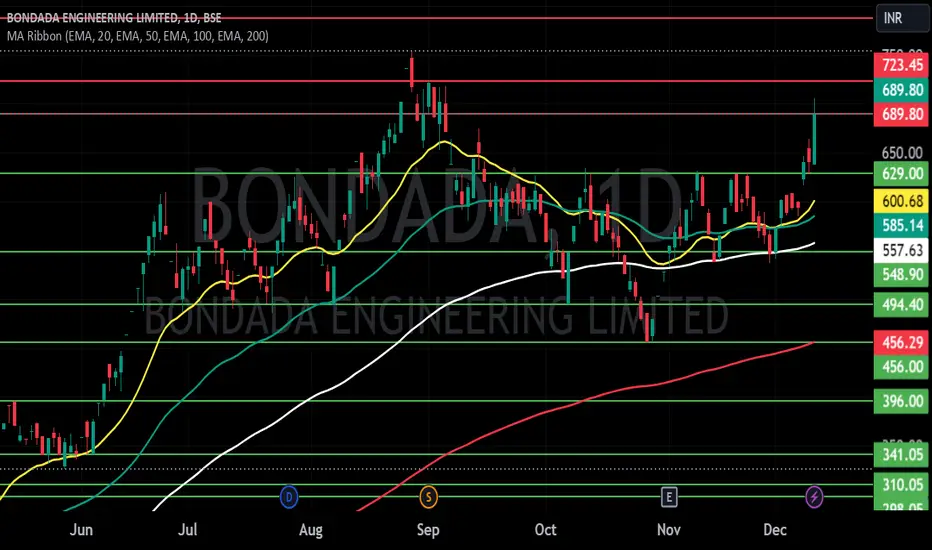
Task: Click the teal 585.14 EMA value label
Action: click(x=901, y=225)
